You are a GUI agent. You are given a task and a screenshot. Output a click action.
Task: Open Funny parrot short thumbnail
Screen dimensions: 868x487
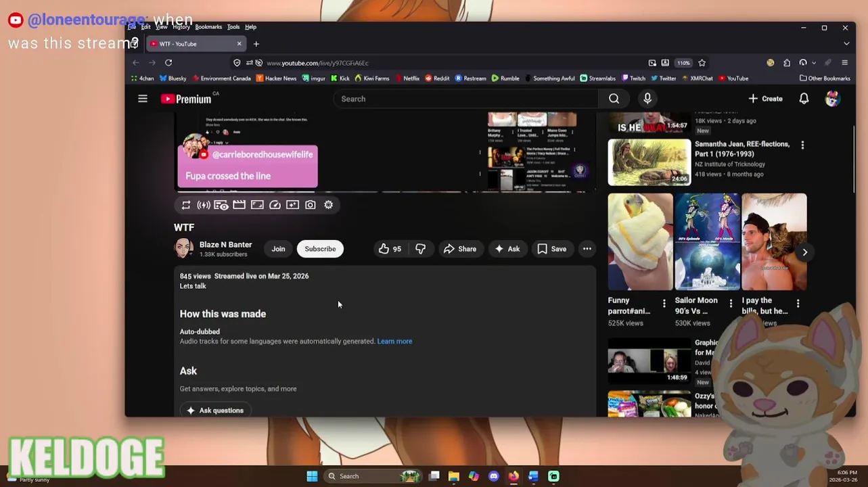(x=640, y=242)
